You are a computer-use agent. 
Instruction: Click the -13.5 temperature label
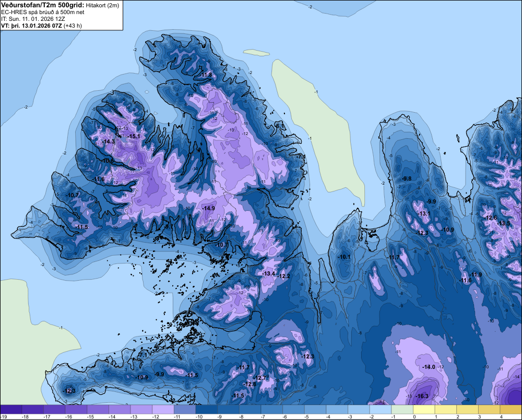click(503, 223)
